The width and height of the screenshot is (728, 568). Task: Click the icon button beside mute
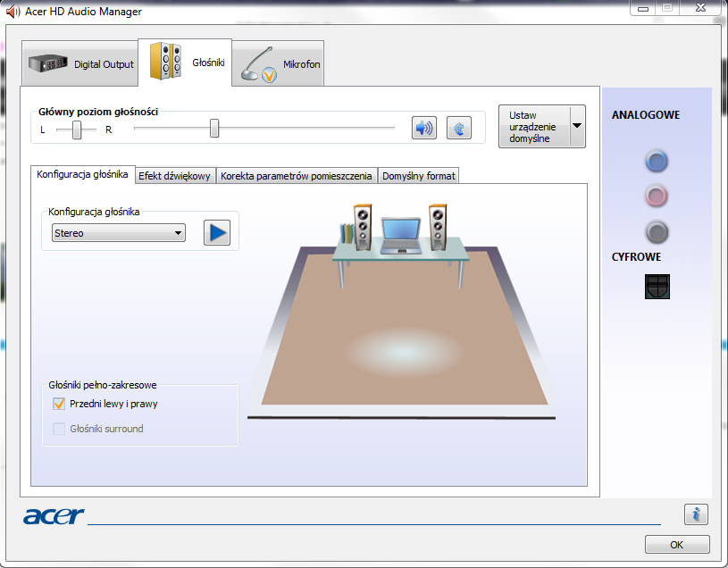tap(459, 128)
